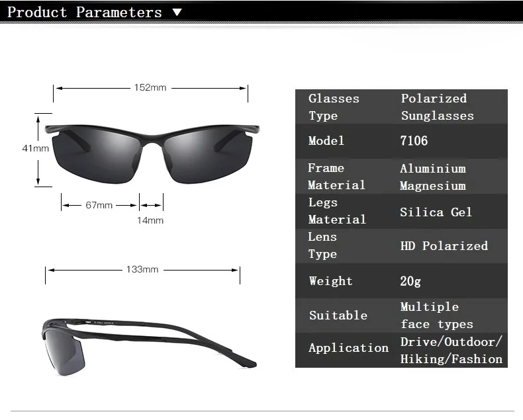This screenshot has height=420, width=523.
Task: Click the Aluminium Magnesium value
Action: tap(433, 177)
